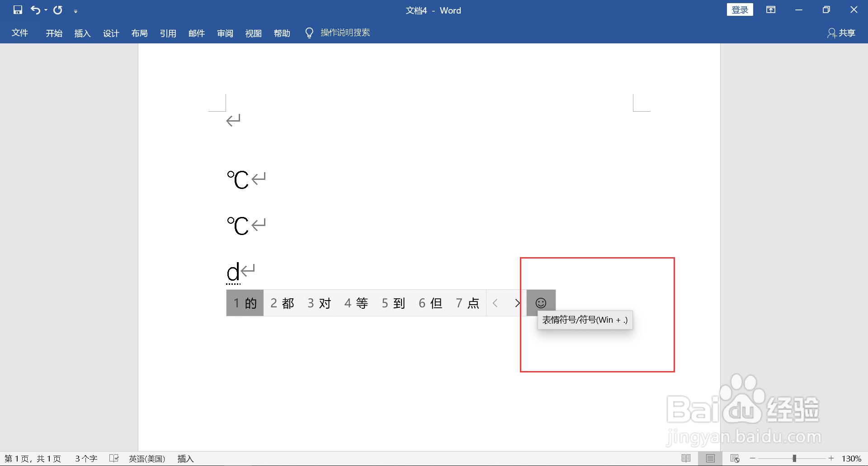Viewport: 868px width, 466px height.
Task: Switch to the 审阅 tab
Action: click(225, 33)
